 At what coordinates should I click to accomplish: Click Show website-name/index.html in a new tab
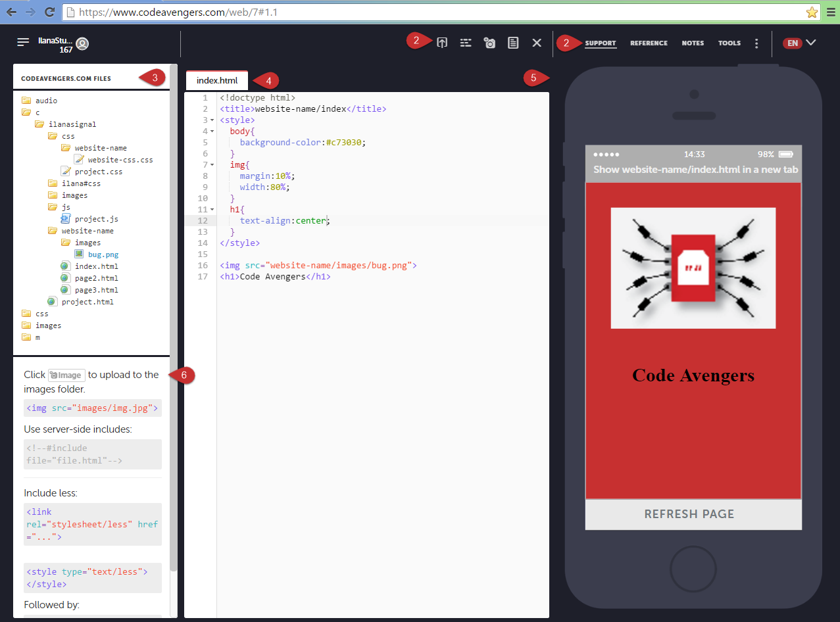696,170
